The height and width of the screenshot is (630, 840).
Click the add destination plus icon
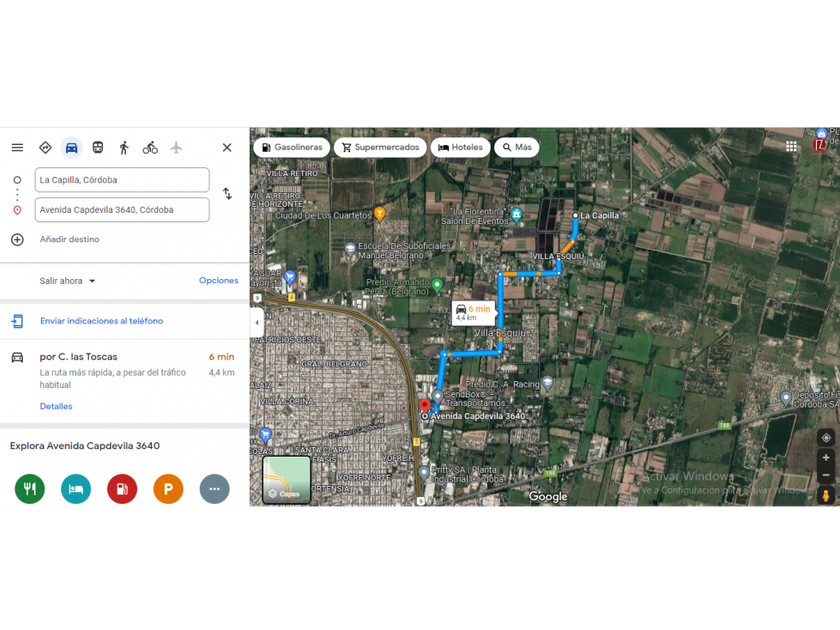pyautogui.click(x=17, y=239)
